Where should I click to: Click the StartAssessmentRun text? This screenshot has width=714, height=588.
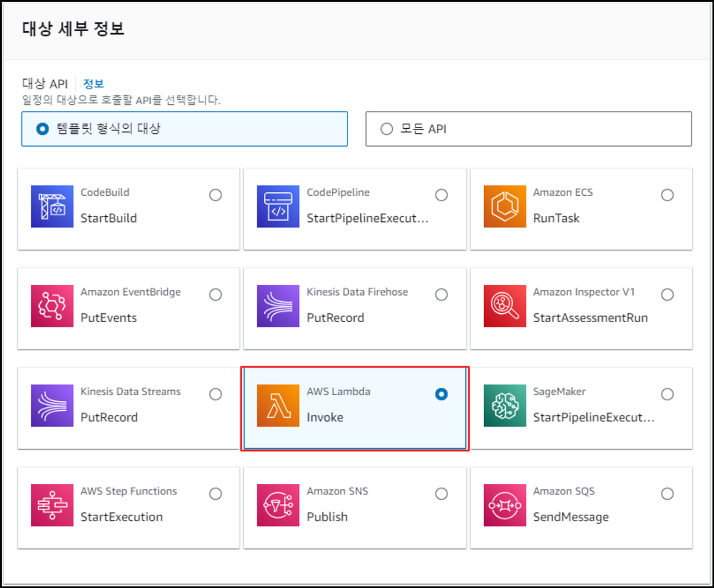[x=590, y=318]
